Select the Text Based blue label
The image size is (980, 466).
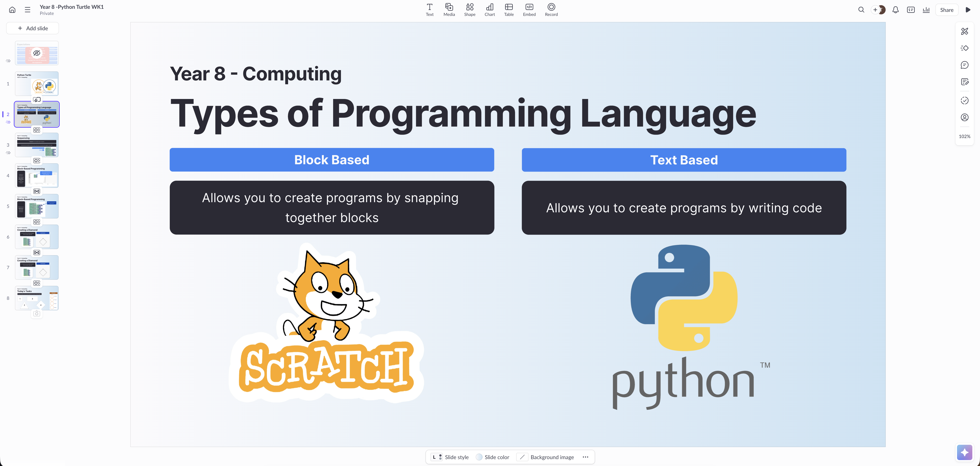pyautogui.click(x=684, y=160)
